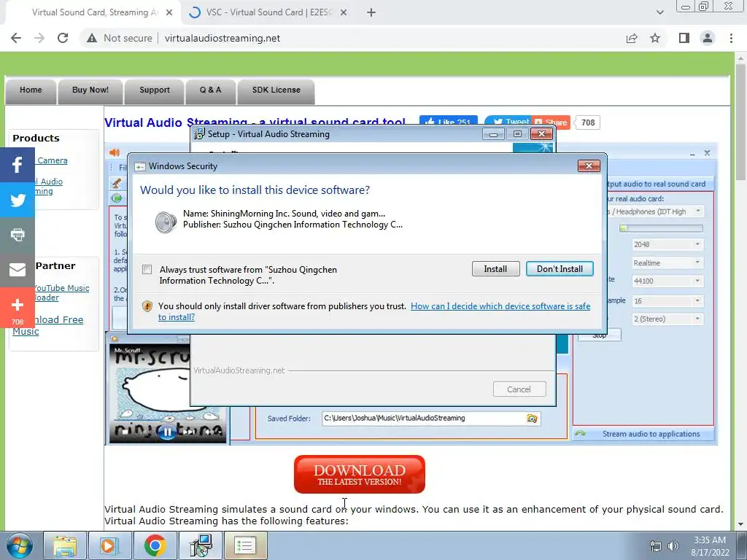
Task: Open the Buy Now! page
Action: click(x=90, y=90)
